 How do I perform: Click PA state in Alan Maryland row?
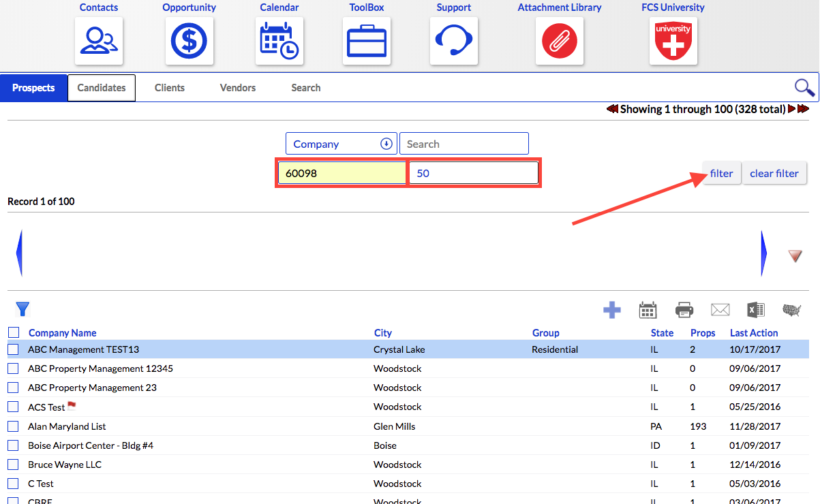point(656,426)
